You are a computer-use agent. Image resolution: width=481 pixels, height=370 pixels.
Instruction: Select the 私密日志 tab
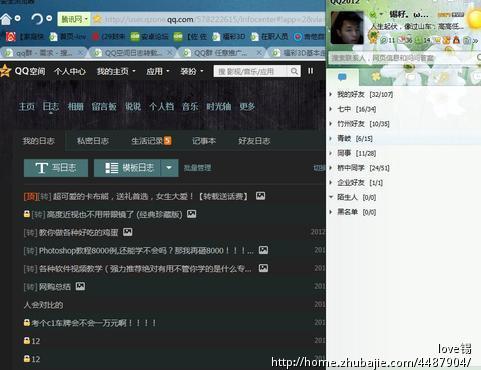click(x=93, y=141)
